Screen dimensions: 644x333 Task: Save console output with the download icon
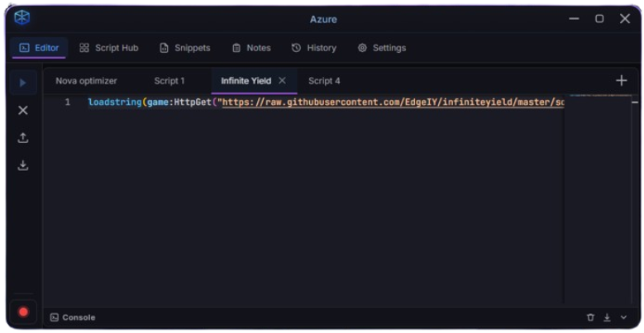coord(607,317)
